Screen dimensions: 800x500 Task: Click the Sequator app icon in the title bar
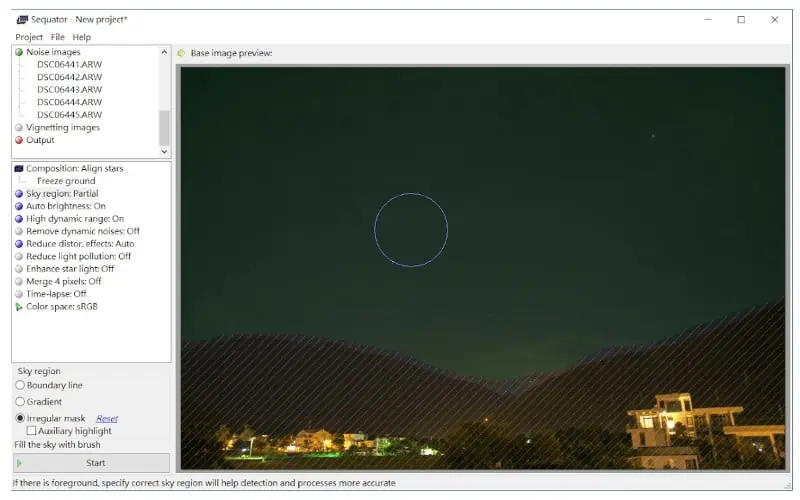tap(22, 20)
